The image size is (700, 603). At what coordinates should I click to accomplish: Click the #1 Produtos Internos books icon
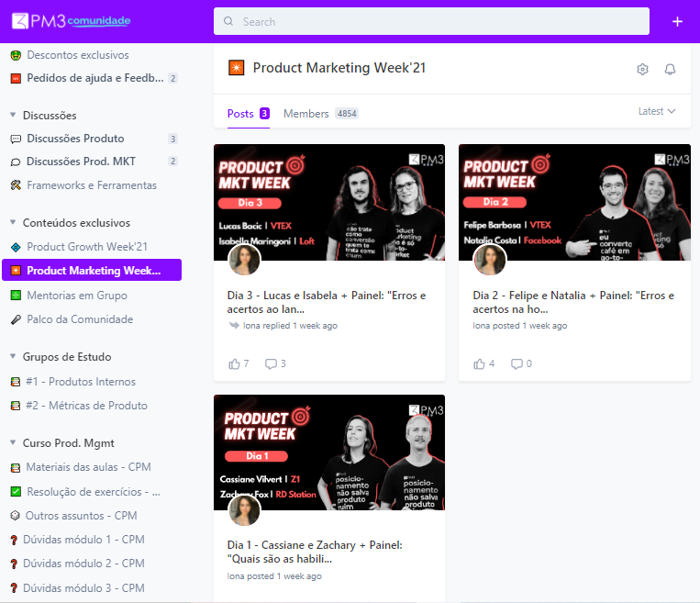(x=16, y=382)
